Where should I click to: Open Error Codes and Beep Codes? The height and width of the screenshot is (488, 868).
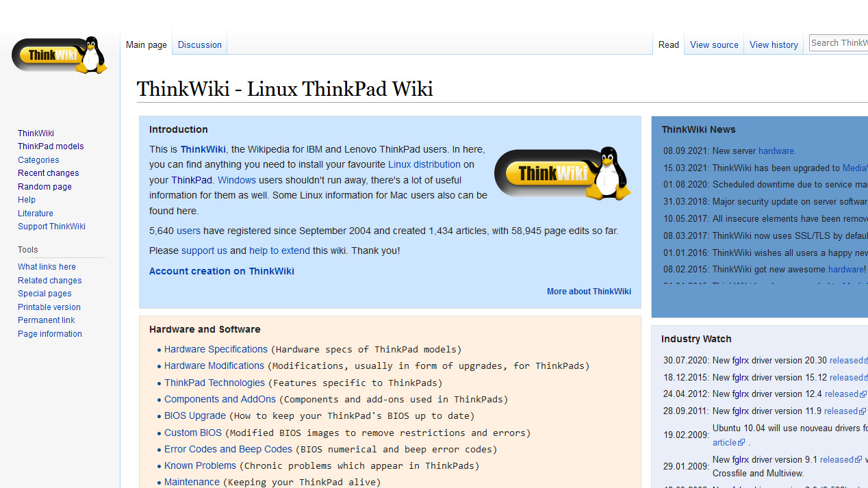pyautogui.click(x=228, y=449)
